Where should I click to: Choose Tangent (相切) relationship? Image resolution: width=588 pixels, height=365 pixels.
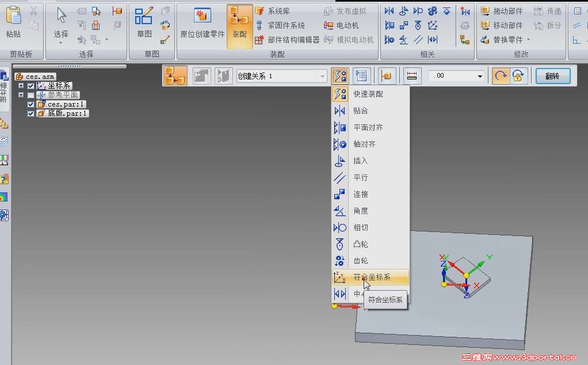(x=370, y=228)
